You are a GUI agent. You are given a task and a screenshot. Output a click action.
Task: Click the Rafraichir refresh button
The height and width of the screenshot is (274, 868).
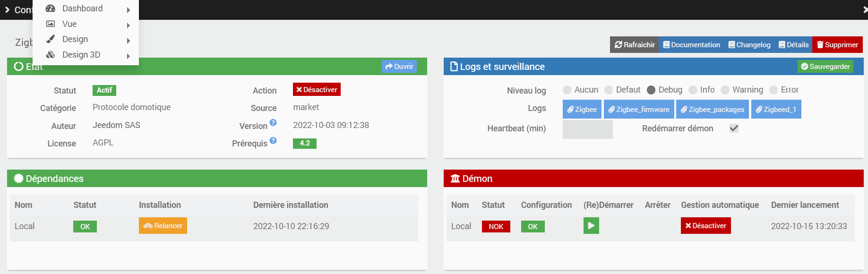(634, 45)
